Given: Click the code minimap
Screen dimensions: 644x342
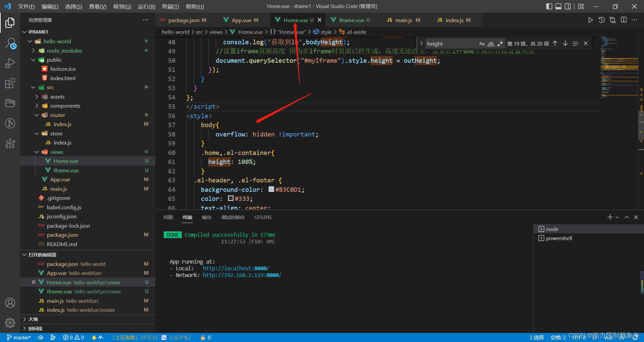Looking at the screenshot, I should tap(619, 67).
